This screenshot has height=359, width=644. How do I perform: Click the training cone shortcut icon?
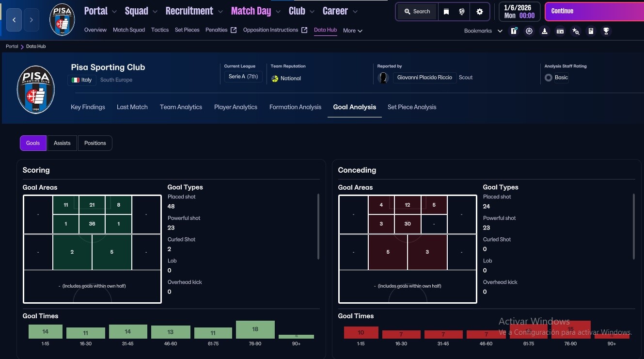pyautogui.click(x=545, y=31)
